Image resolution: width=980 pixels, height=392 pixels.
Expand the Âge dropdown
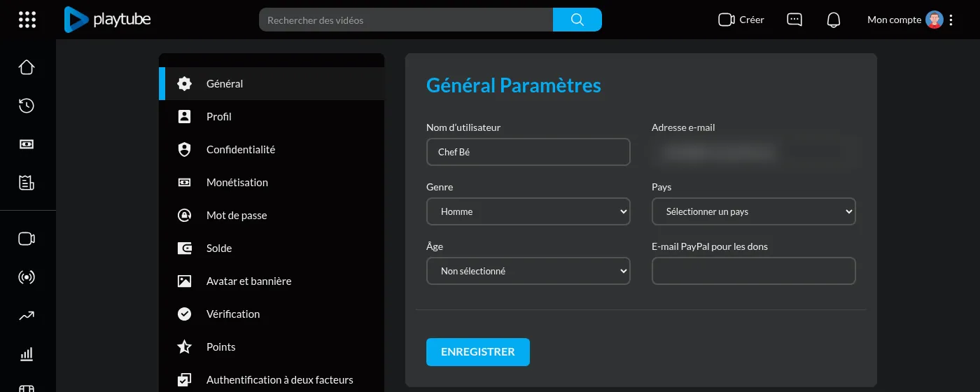pos(528,271)
